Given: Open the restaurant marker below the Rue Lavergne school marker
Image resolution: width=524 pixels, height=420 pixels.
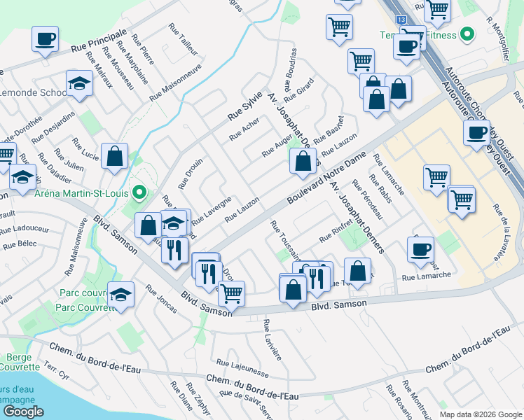Looking at the screenshot, I should point(174,251).
